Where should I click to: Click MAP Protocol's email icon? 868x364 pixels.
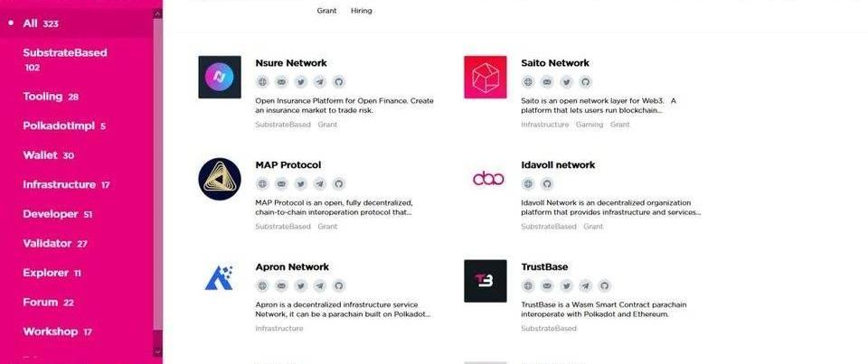click(x=282, y=183)
